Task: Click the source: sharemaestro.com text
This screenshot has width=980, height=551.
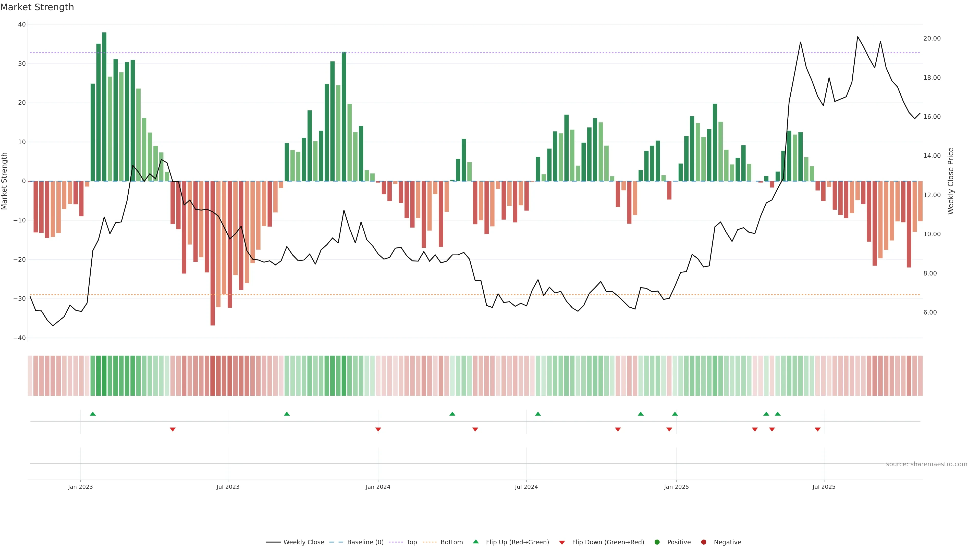Action: 926,464
